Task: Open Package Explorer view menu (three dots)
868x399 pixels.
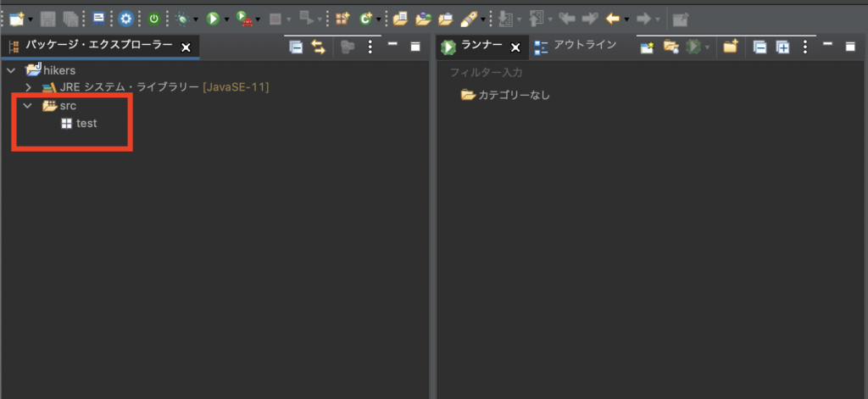Action: click(370, 47)
